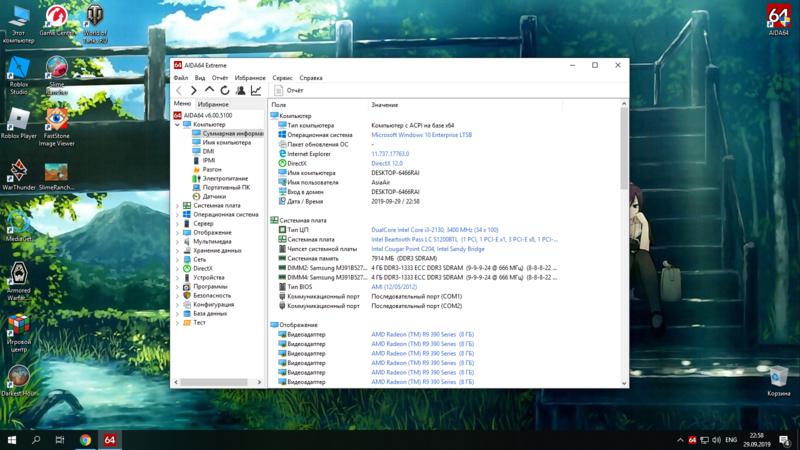This screenshot has width=800, height=450.
Task: Click the Отчёт report button
Action: [x=289, y=90]
